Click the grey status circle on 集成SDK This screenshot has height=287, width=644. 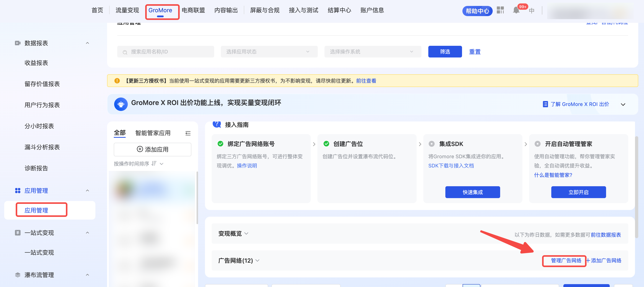[x=432, y=144]
